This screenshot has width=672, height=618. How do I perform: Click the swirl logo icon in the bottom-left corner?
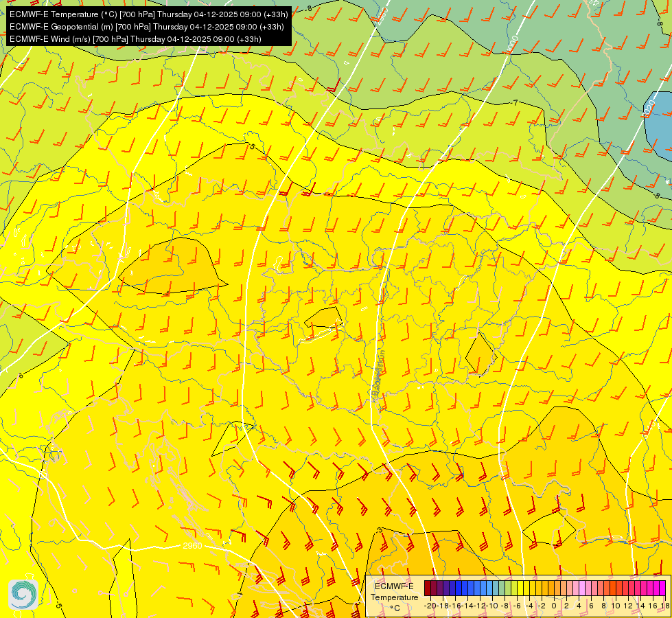click(23, 595)
